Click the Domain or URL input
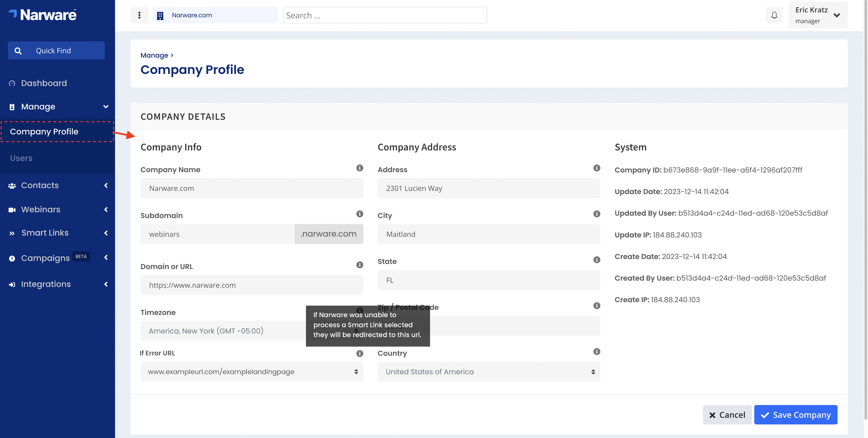This screenshot has width=868, height=438. [252, 285]
